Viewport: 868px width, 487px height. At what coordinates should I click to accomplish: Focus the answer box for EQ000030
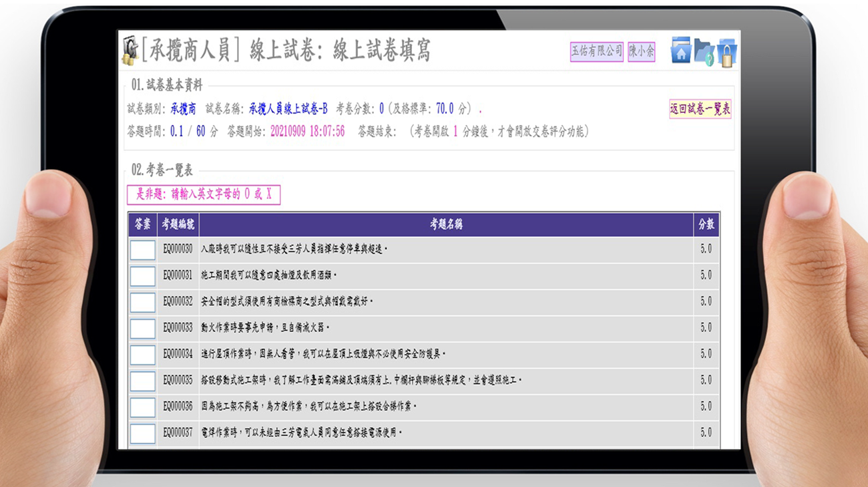(x=142, y=249)
